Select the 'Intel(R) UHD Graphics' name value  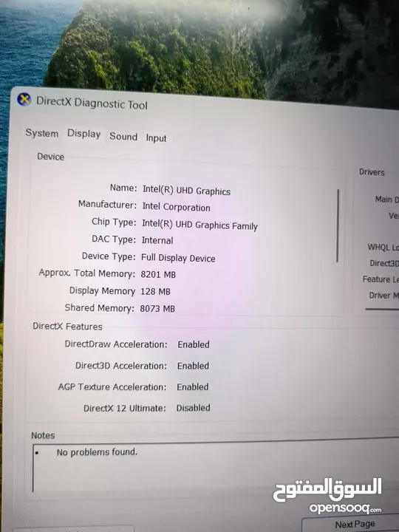(x=186, y=191)
